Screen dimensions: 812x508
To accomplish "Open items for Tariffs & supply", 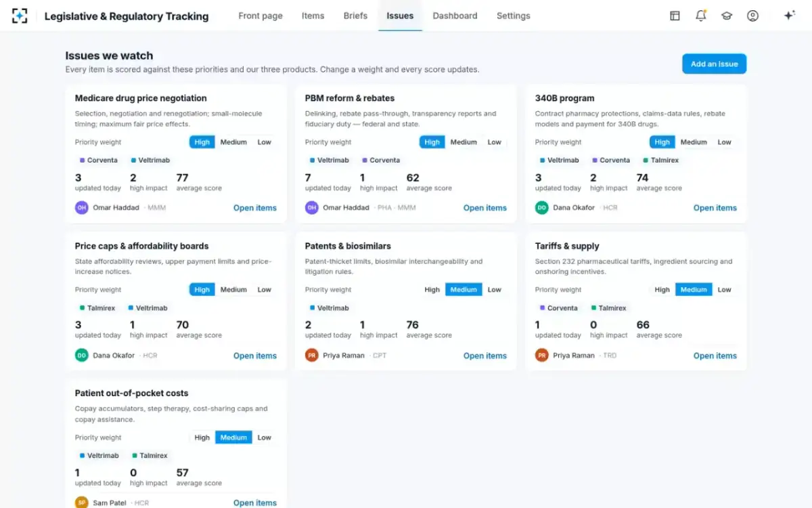I will [715, 356].
